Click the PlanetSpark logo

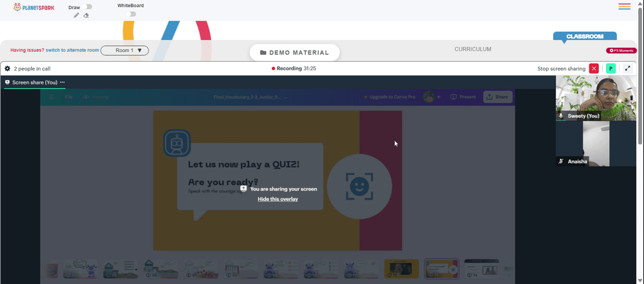[x=33, y=7]
